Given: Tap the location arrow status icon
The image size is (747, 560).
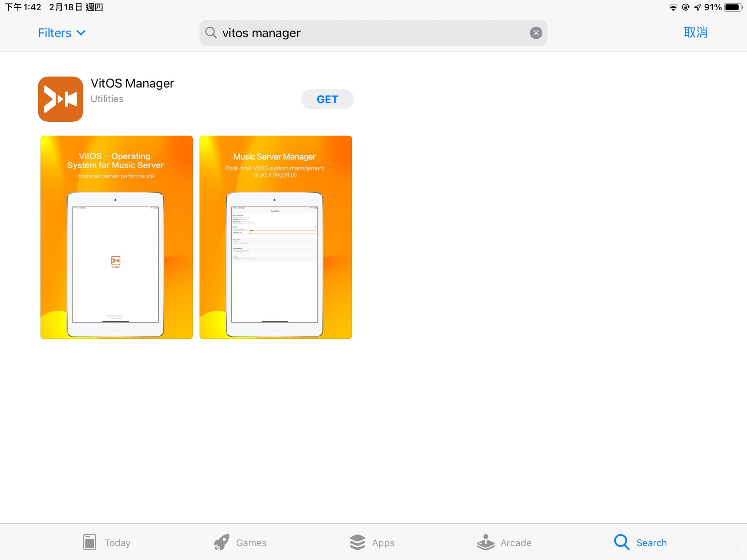Looking at the screenshot, I should (697, 7).
